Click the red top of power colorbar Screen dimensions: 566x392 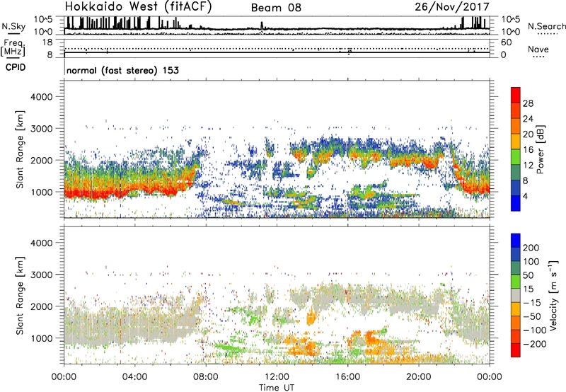tap(516, 95)
